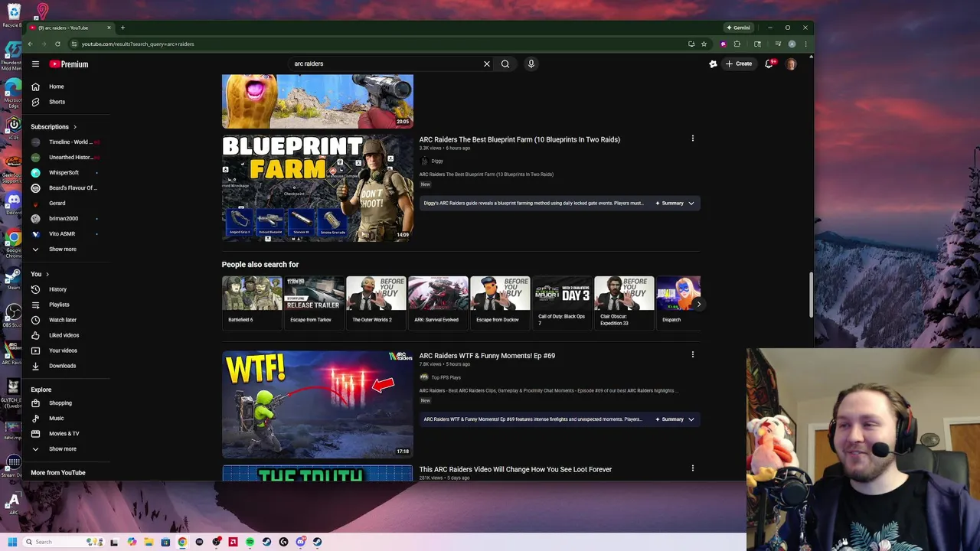Viewport: 980px width, 551px height.
Task: Open the YouTube hamburger guide menu
Action: [35, 64]
